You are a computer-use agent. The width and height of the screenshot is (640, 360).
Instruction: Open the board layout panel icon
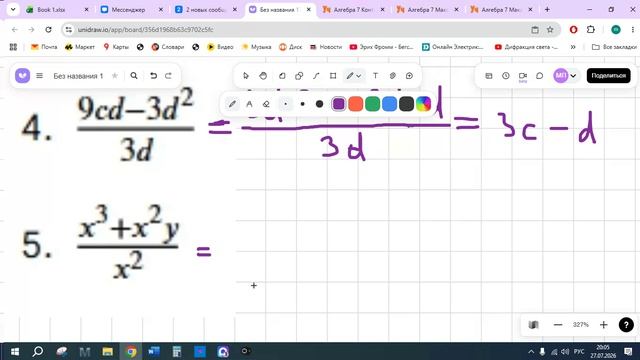[x=489, y=76]
